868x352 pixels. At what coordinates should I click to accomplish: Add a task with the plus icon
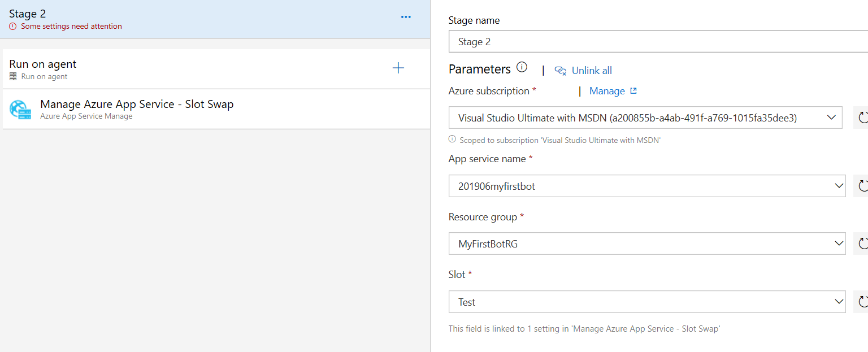(x=398, y=68)
